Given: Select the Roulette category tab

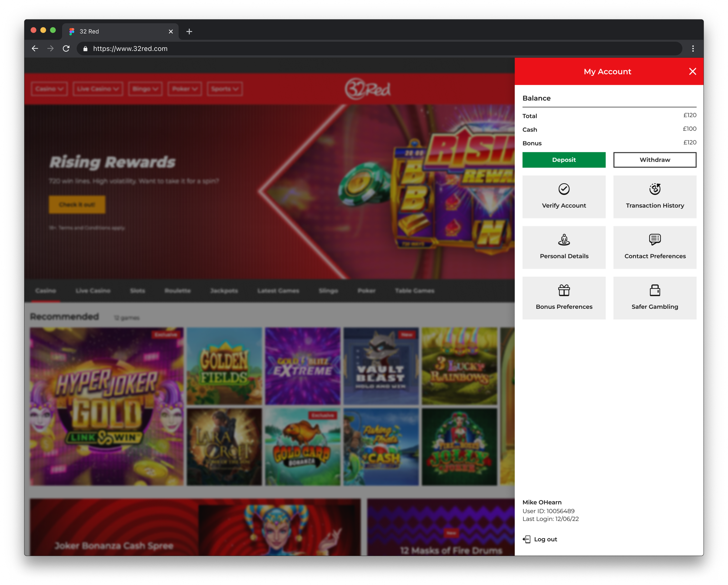Looking at the screenshot, I should (x=178, y=291).
